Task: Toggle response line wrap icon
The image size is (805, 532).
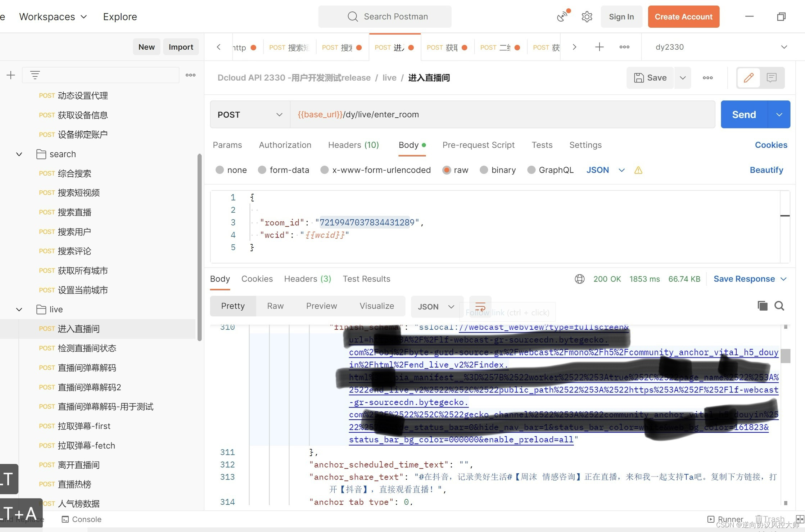Action: pos(480,307)
